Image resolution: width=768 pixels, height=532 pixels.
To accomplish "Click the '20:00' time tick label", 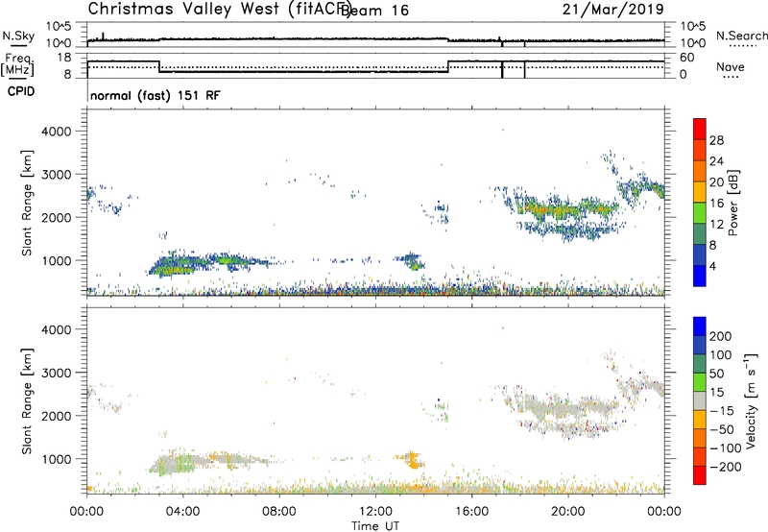I will coord(567,512).
